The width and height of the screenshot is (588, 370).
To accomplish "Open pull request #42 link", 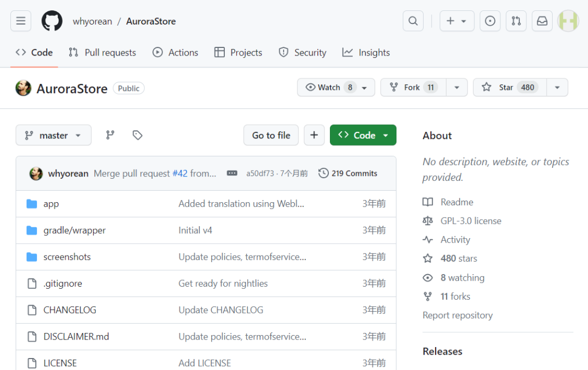I will click(x=180, y=173).
